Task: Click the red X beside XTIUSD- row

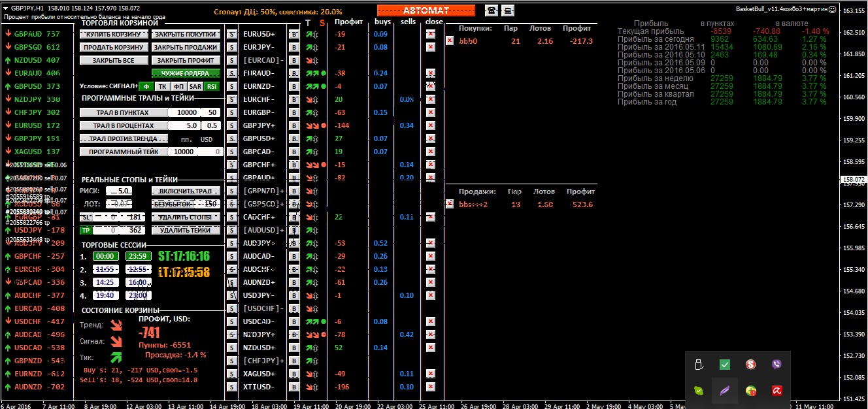Action: pyautogui.click(x=430, y=387)
